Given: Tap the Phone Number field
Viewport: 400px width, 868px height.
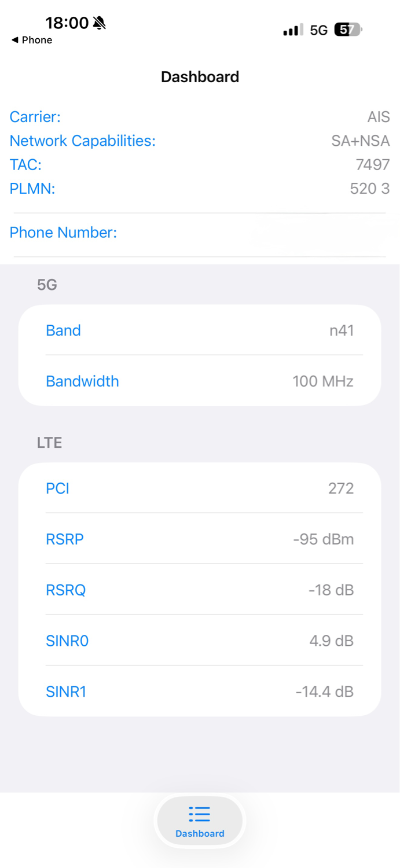Looking at the screenshot, I should 200,233.
